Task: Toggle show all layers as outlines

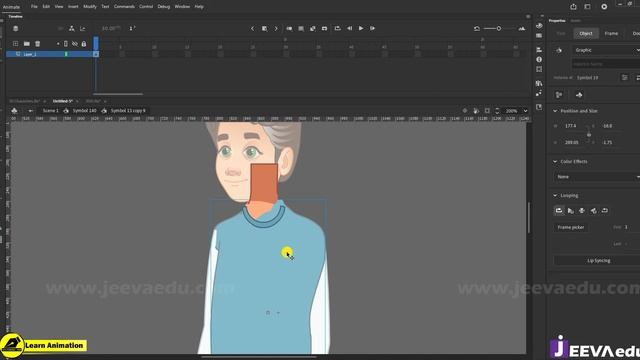Action: 66,44
